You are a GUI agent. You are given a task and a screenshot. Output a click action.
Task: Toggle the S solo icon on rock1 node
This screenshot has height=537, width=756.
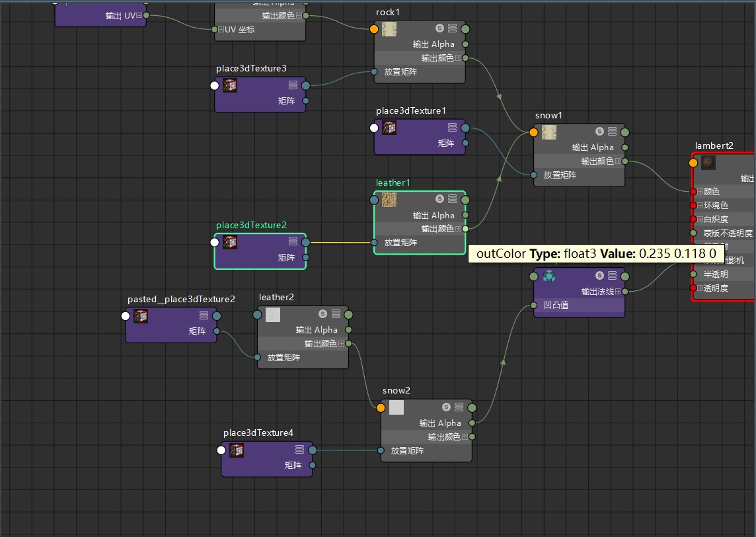439,28
